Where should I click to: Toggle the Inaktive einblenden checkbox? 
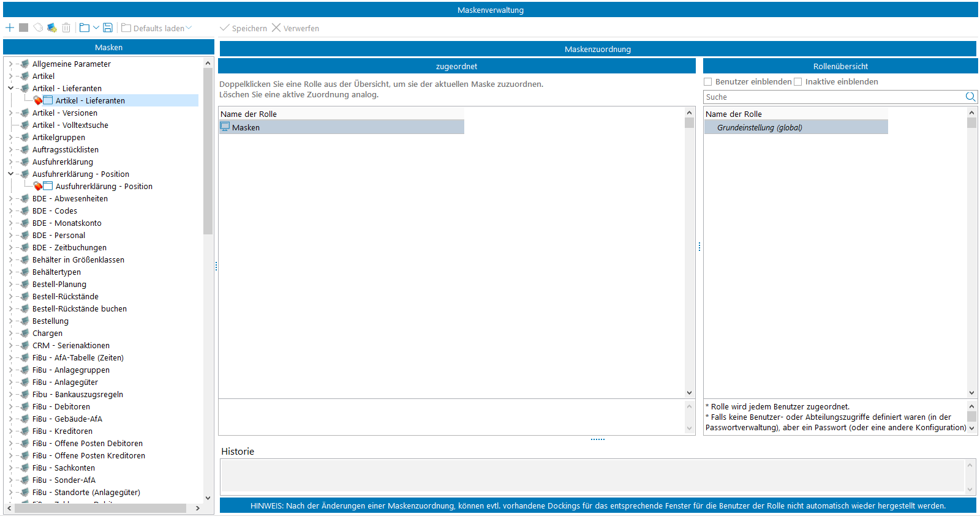point(798,82)
